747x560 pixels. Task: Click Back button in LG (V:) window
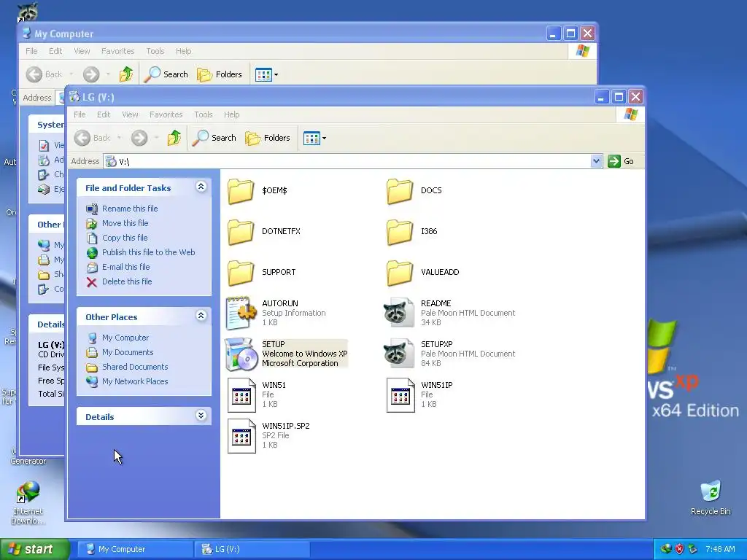(93, 138)
